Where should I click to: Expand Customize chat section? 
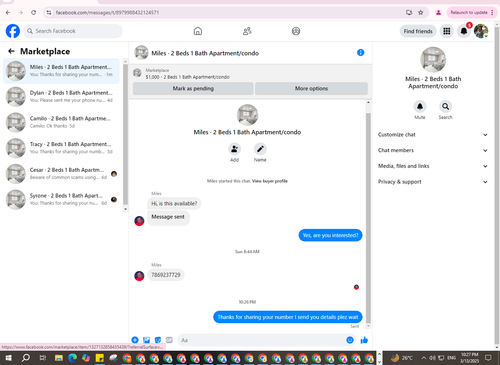[x=433, y=135]
